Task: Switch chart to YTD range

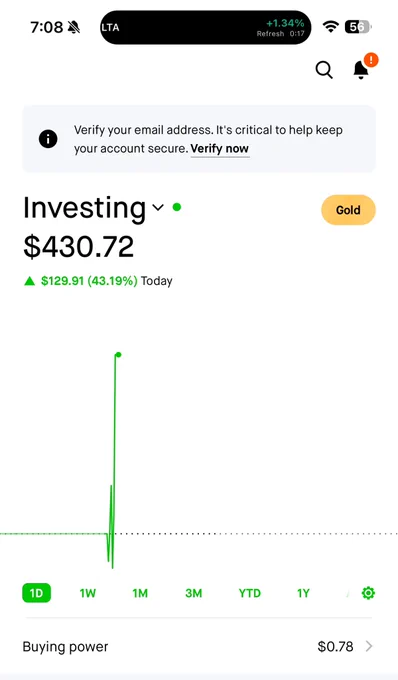Action: click(x=250, y=593)
